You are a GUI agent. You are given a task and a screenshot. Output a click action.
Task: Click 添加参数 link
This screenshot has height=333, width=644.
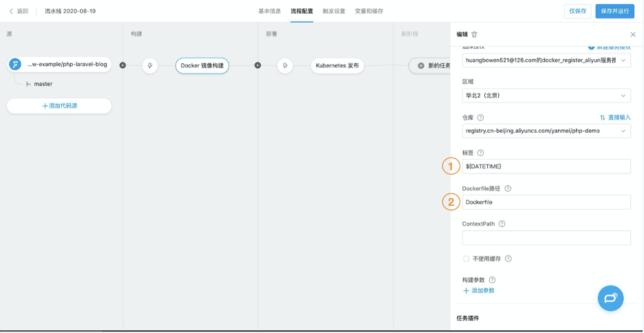coord(479,291)
